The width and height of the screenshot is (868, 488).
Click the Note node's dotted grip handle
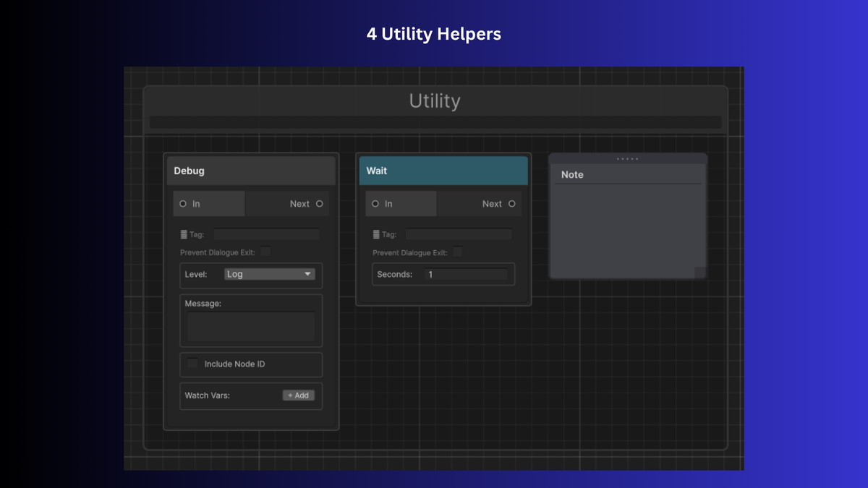coord(627,159)
